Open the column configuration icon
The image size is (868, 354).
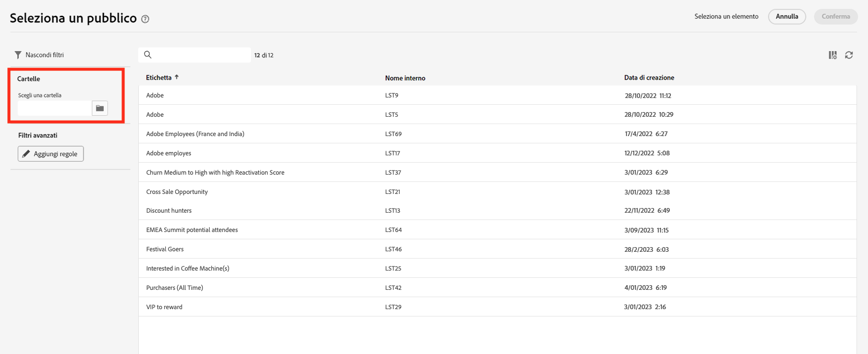833,55
